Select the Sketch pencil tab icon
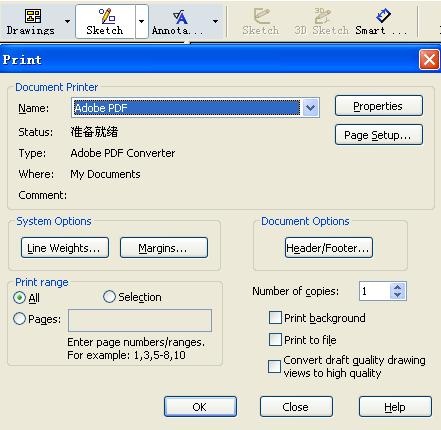441x430 pixels. (x=107, y=16)
